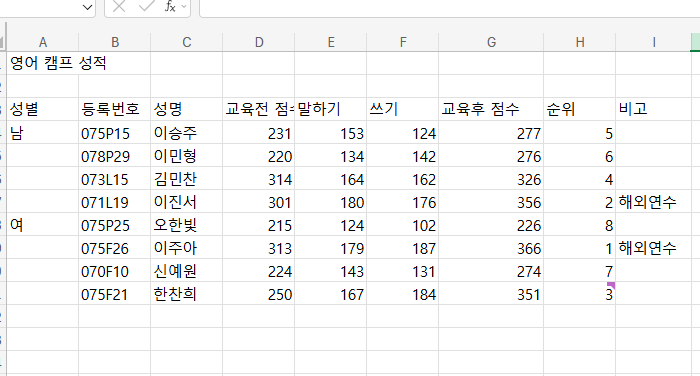Screen dimensions: 700x376
Task: Select column D header
Action: [259, 42]
